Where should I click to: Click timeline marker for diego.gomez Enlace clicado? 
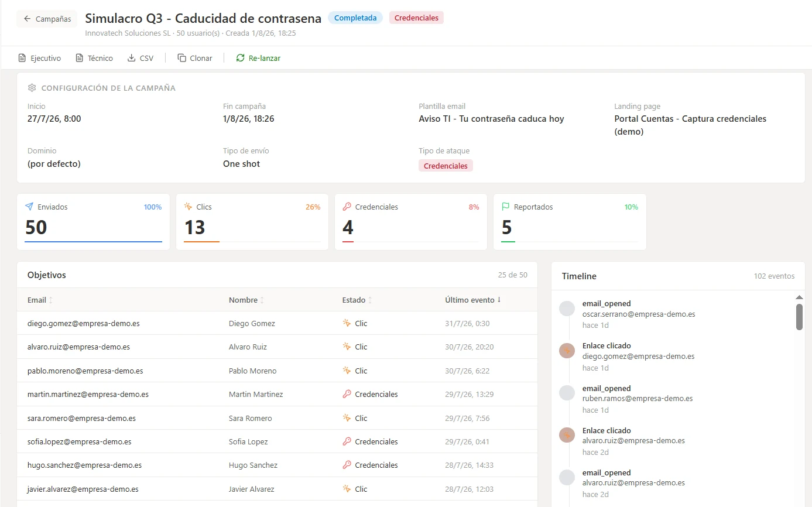567,351
